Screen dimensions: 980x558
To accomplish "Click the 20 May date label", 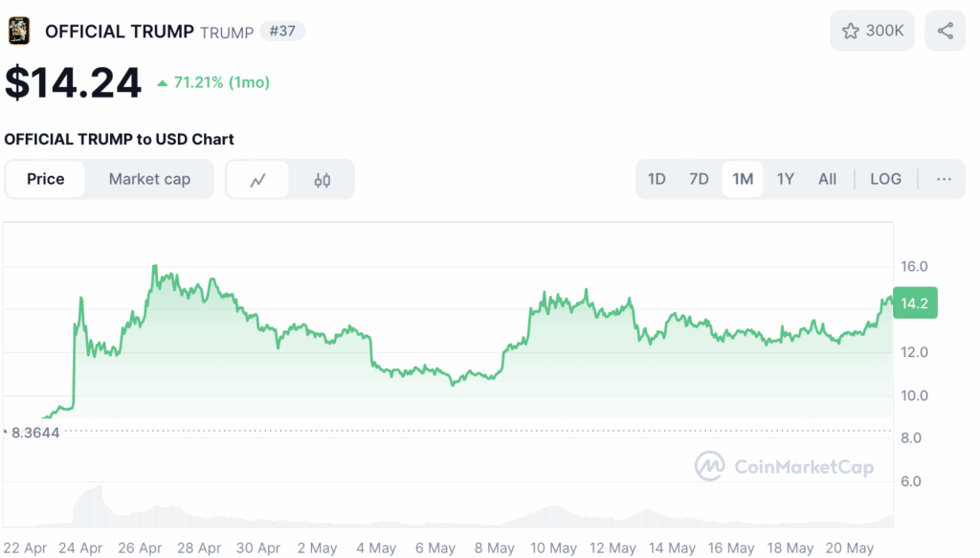I will [x=850, y=548].
